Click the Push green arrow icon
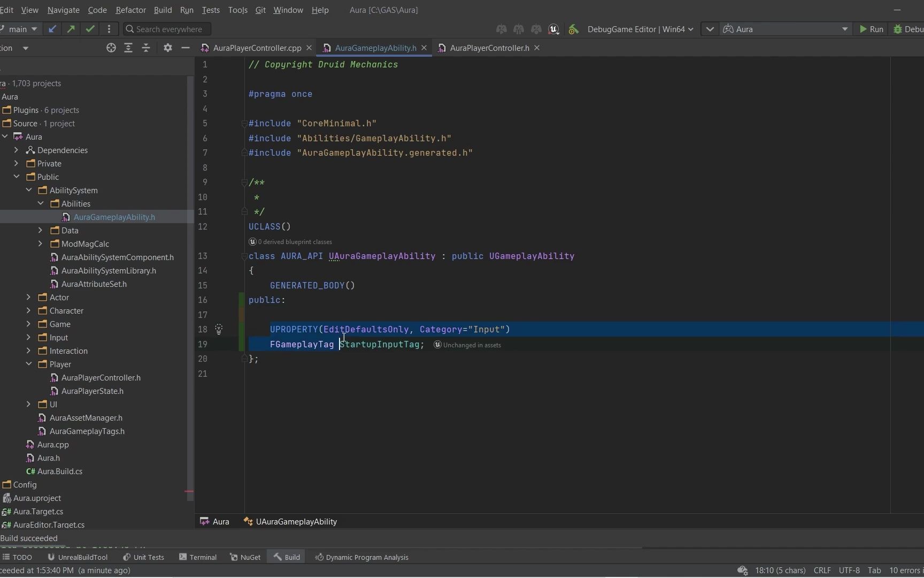The height and width of the screenshot is (578, 924). point(71,29)
